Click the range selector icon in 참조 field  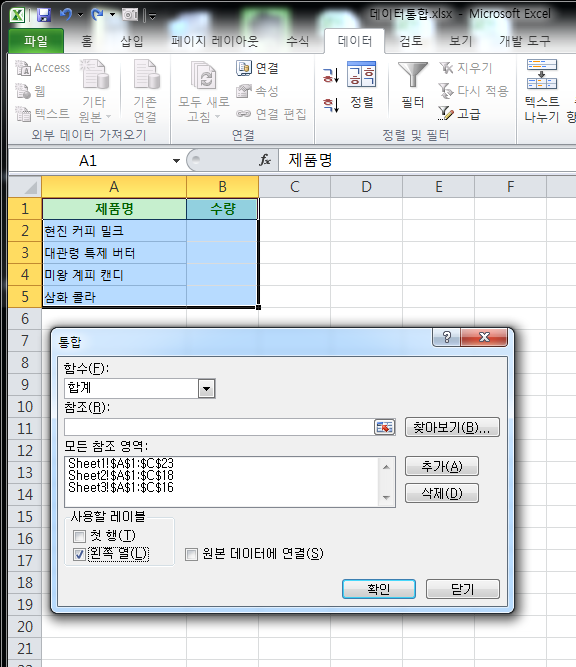[x=385, y=427]
